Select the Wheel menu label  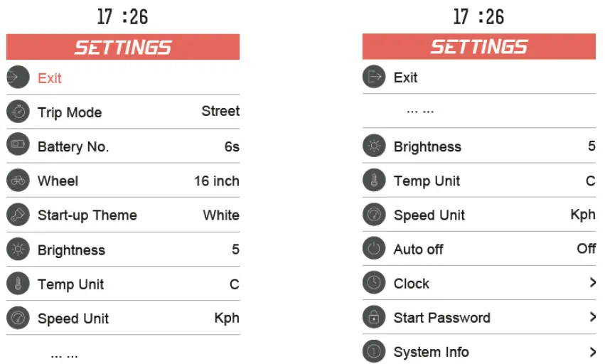tap(58, 181)
